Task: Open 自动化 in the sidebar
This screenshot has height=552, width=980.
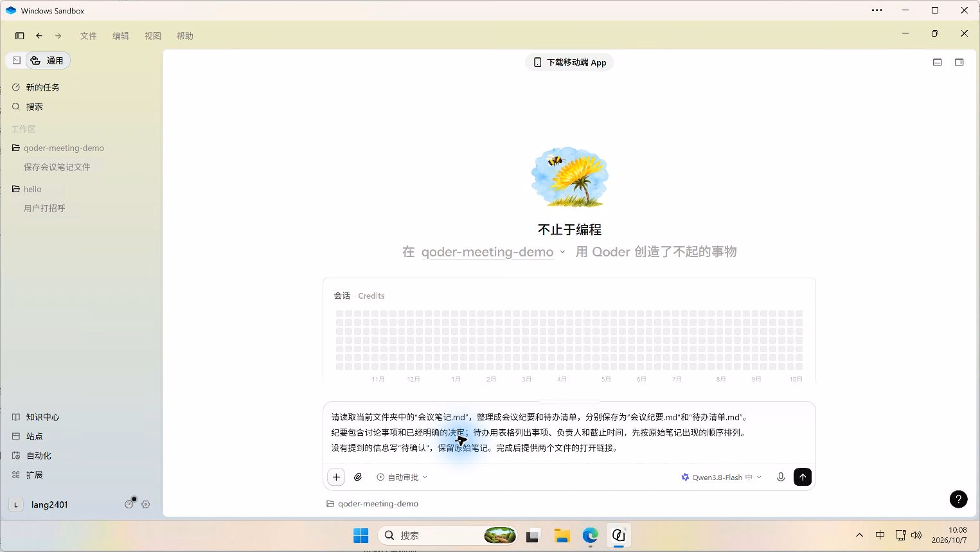Action: pos(31,456)
